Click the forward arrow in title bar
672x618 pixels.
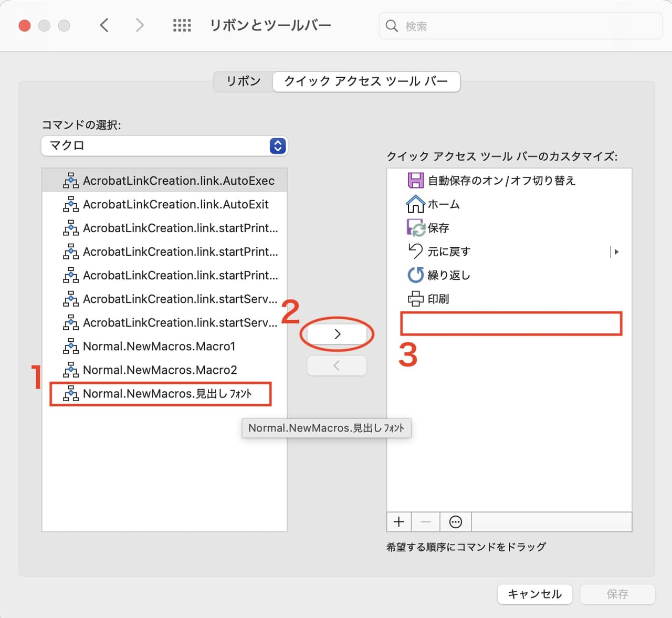click(x=139, y=25)
